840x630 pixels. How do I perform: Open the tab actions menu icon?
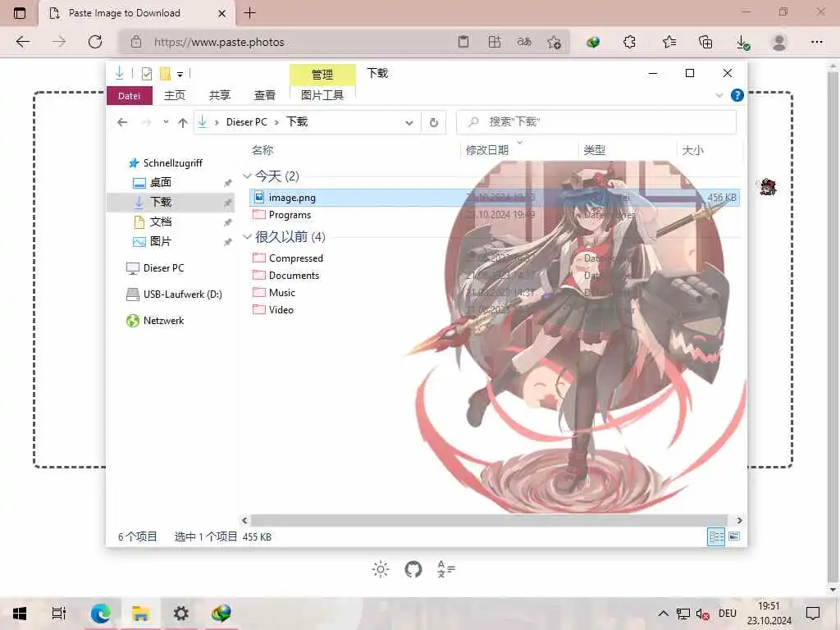pos(20,13)
